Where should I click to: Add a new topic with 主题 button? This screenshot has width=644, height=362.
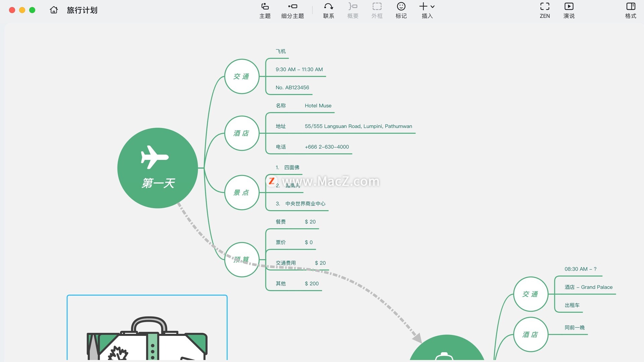[x=265, y=10]
